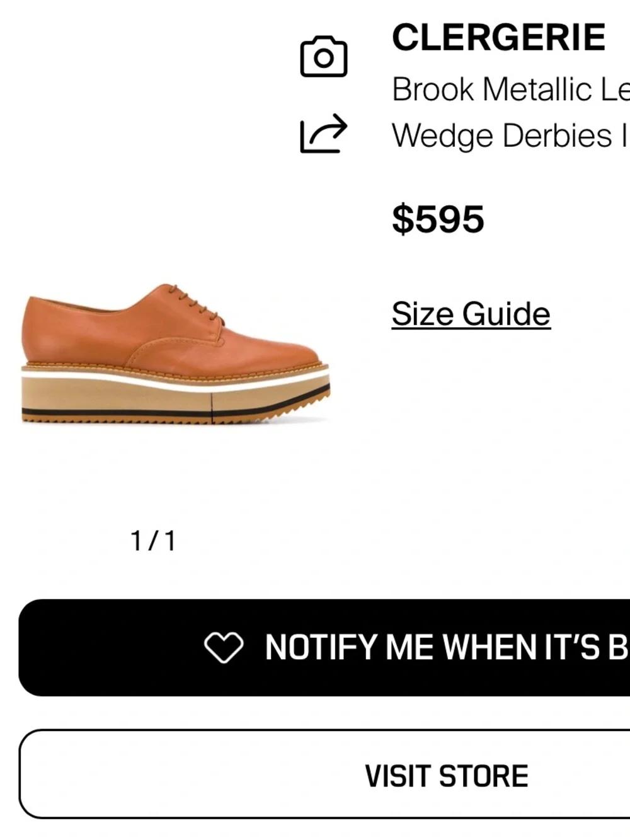
Task: Click the Visit Store button
Action: [x=324, y=774]
